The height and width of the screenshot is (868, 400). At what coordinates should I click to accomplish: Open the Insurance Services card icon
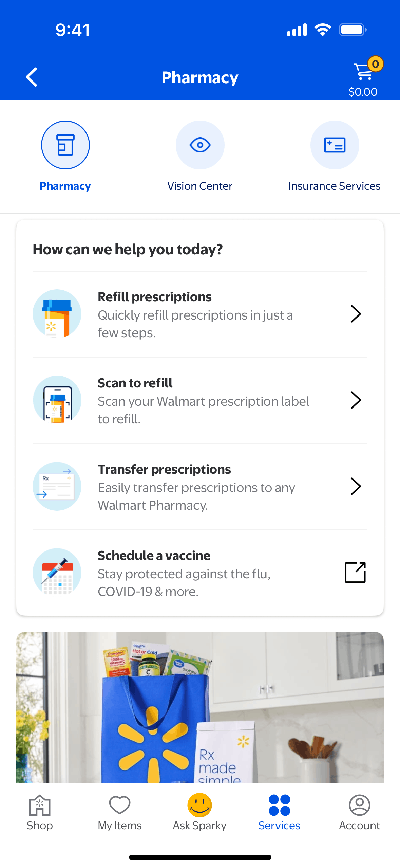tap(335, 145)
